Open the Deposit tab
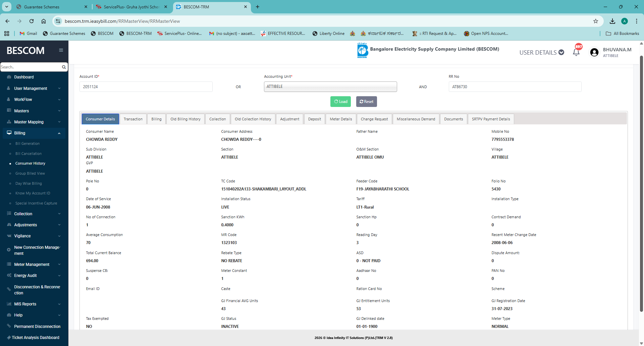This screenshot has height=346, width=644. (x=315, y=119)
